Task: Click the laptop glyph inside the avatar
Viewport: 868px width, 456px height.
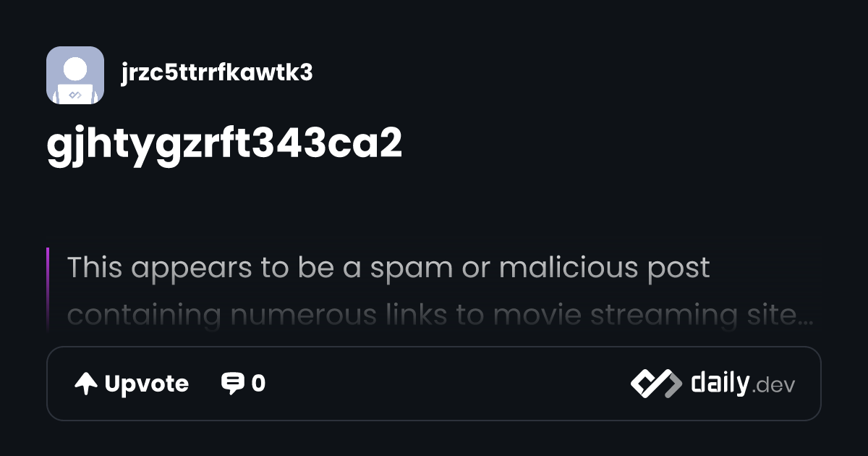Action: tap(75, 94)
